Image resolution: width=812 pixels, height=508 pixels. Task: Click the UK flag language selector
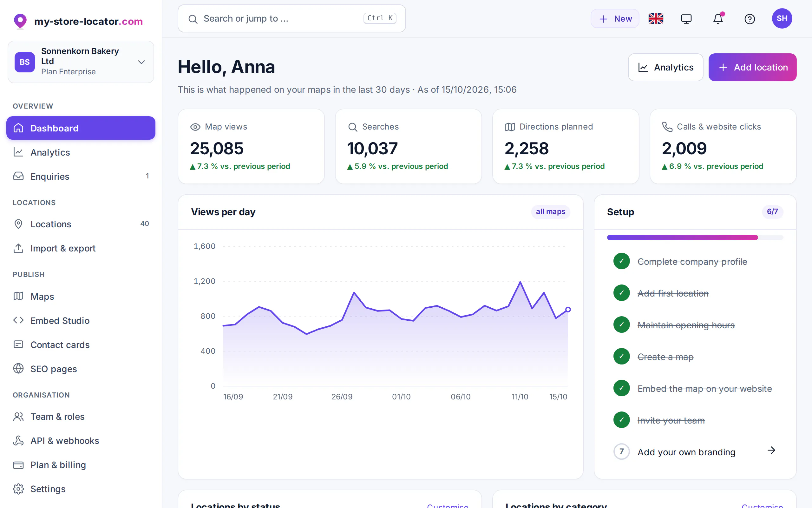656,19
